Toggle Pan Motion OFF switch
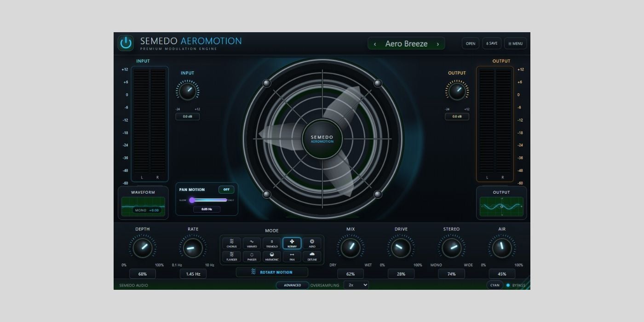This screenshot has width=644, height=322. (x=226, y=190)
